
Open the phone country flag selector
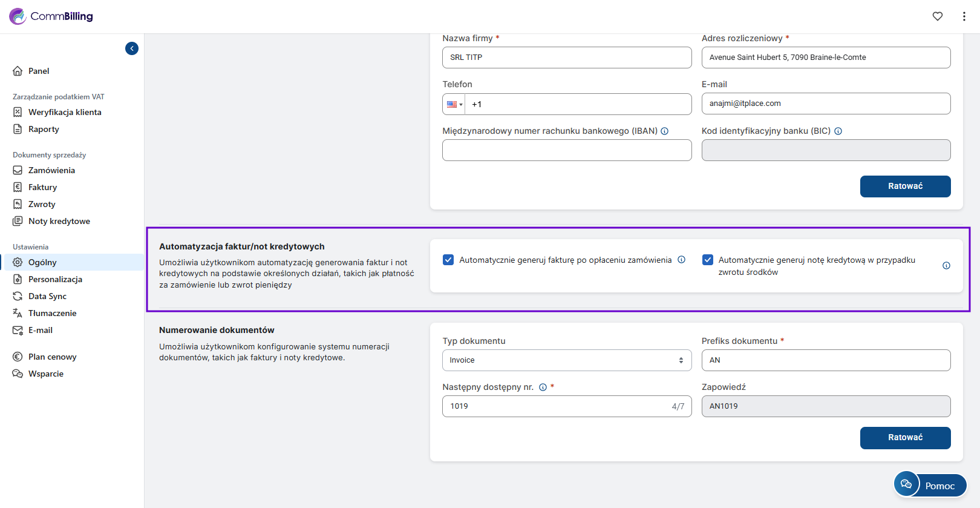(x=454, y=104)
